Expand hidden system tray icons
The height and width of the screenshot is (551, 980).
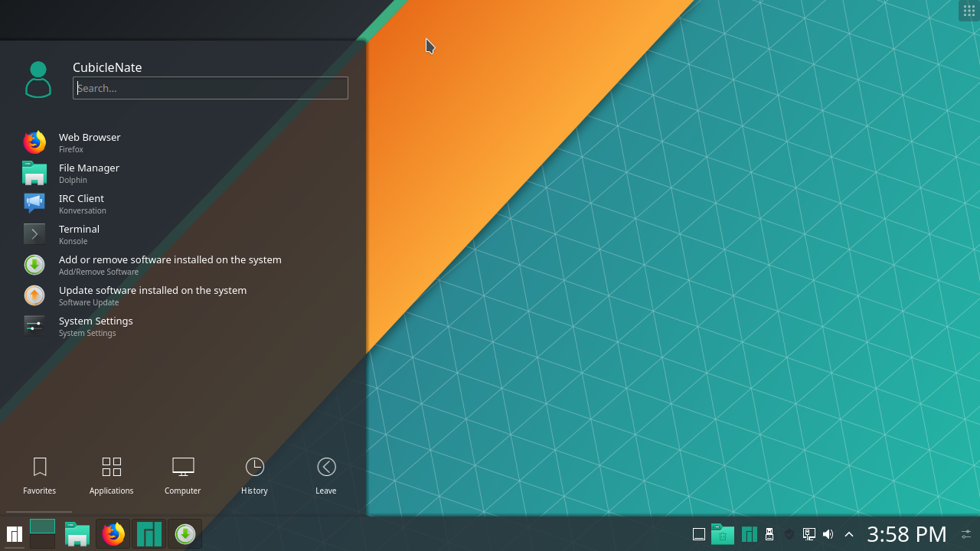coord(849,534)
